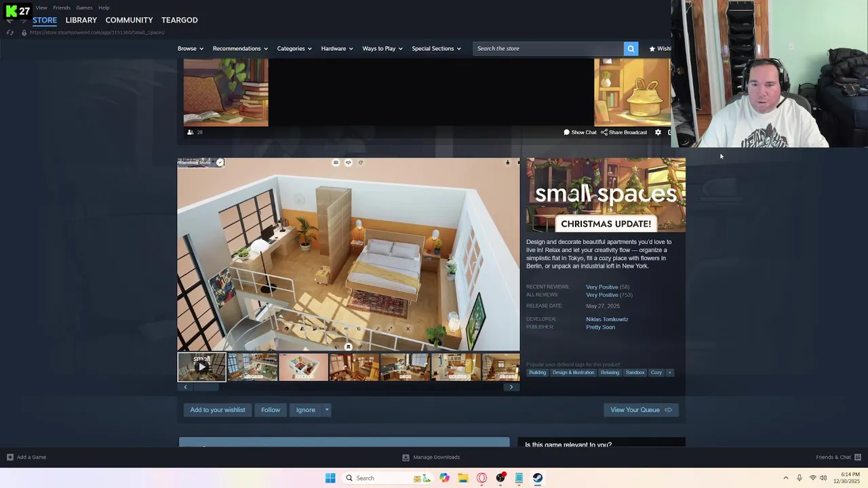Open developer Niklas Tomkowitz link
868x488 pixels.
(607, 319)
